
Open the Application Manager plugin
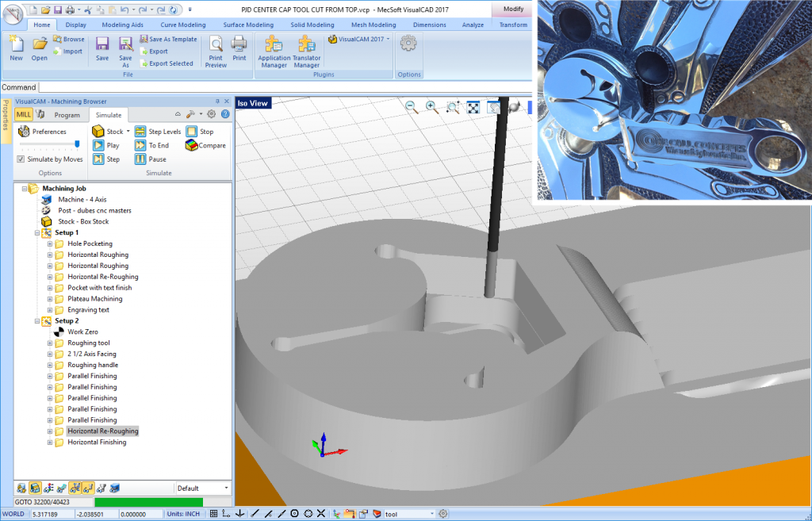coord(274,46)
